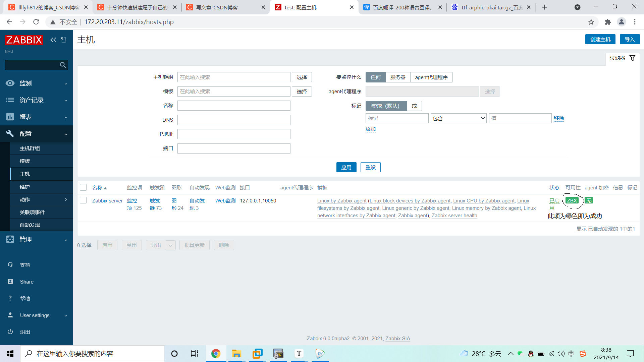Open the browser extensions puzzle icon
Image resolution: width=644 pixels, height=362 pixels.
point(608,22)
